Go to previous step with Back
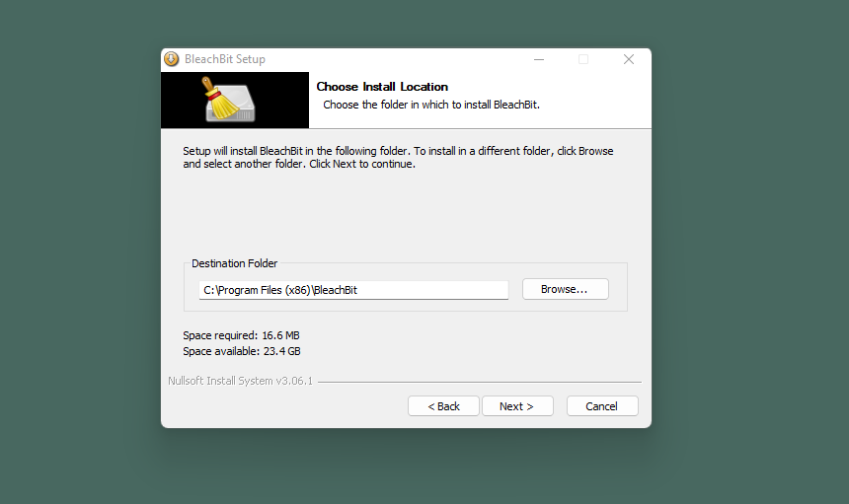 (443, 406)
